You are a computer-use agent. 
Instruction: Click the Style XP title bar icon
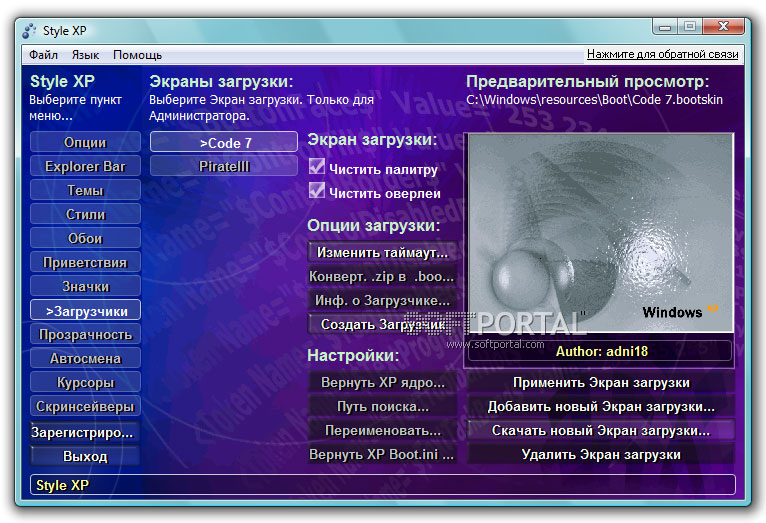pyautogui.click(x=29, y=31)
